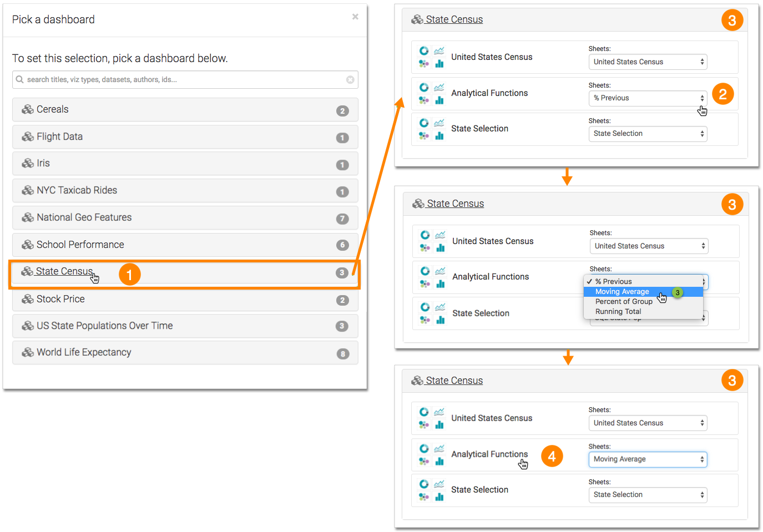Open the Moving Average sheets dropdown
The width and height of the screenshot is (763, 532).
(648, 459)
